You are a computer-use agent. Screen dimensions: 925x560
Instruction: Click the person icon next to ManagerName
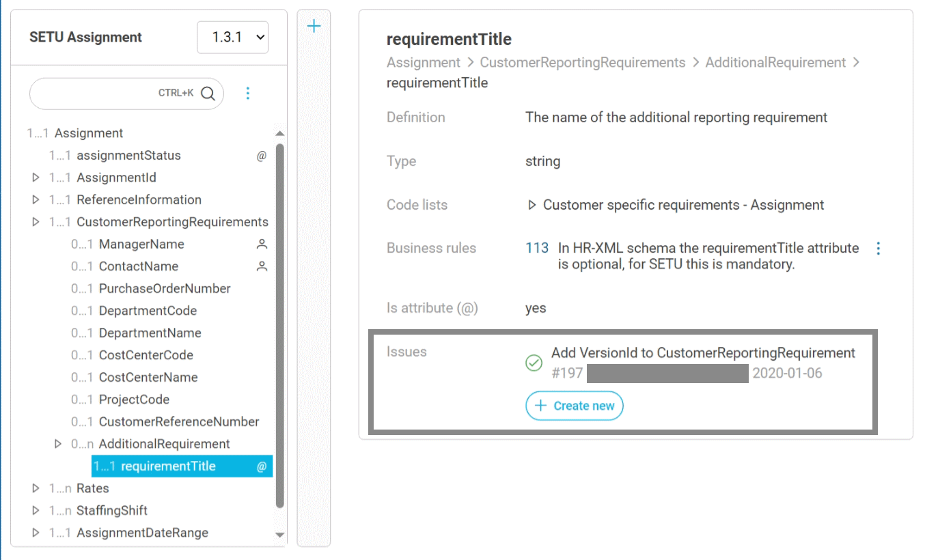pyautogui.click(x=262, y=244)
